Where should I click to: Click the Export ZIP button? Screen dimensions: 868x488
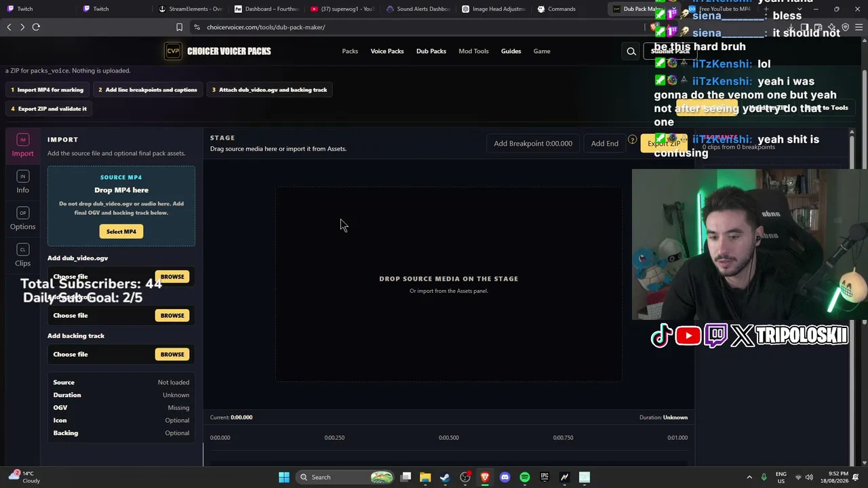coord(664,143)
